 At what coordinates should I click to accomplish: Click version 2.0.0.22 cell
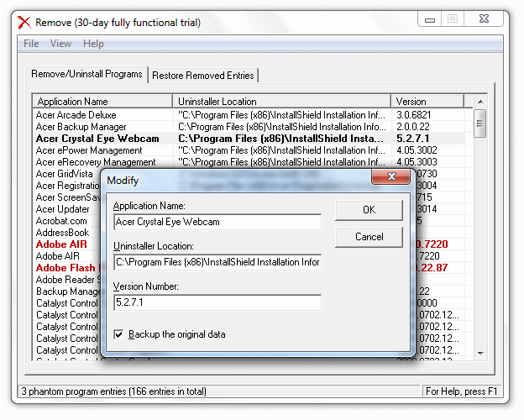pyautogui.click(x=413, y=127)
